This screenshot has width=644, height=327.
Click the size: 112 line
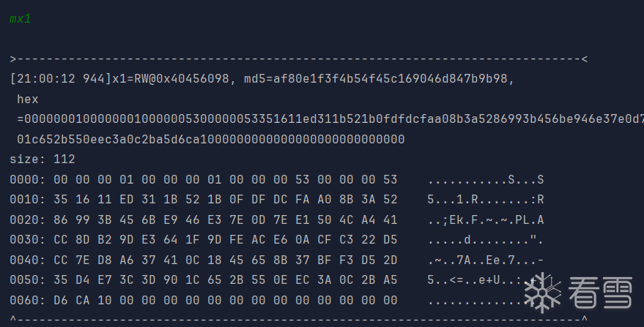point(42,159)
